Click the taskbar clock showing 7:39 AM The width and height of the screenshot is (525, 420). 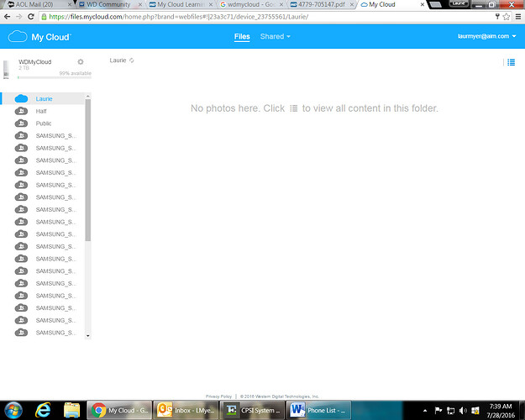tap(501, 411)
